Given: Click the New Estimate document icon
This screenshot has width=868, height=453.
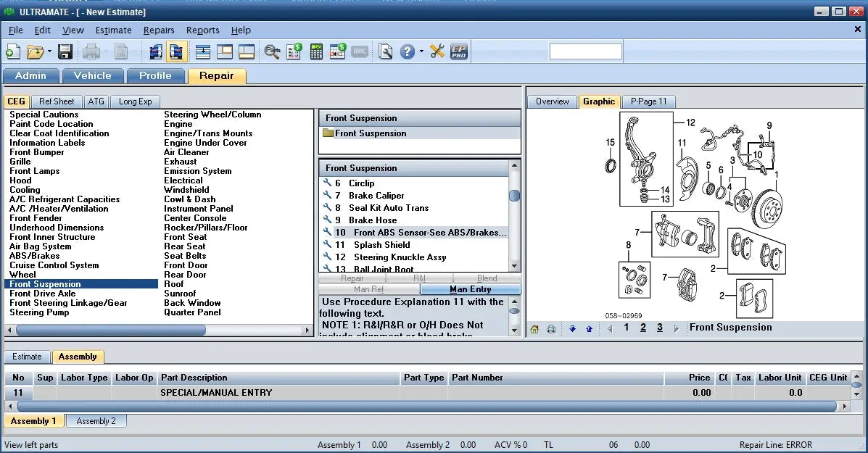Looking at the screenshot, I should tap(12, 51).
